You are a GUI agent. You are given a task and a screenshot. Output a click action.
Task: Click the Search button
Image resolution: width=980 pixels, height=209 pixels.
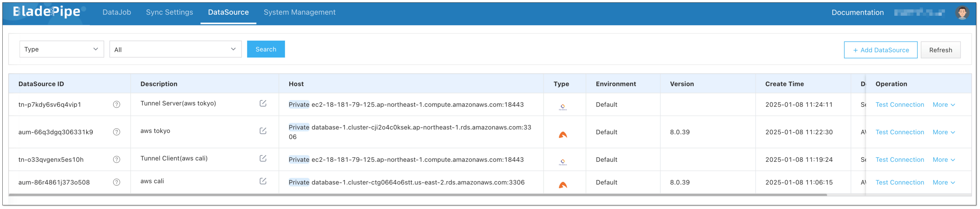coord(266,49)
